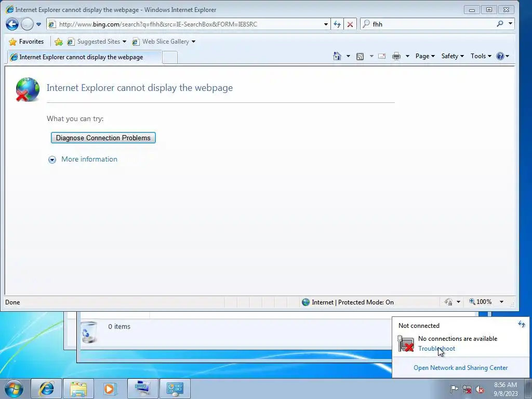Click the status bar privacy lock icon
Image resolution: width=532 pixels, height=399 pixels.
pyautogui.click(x=448, y=302)
